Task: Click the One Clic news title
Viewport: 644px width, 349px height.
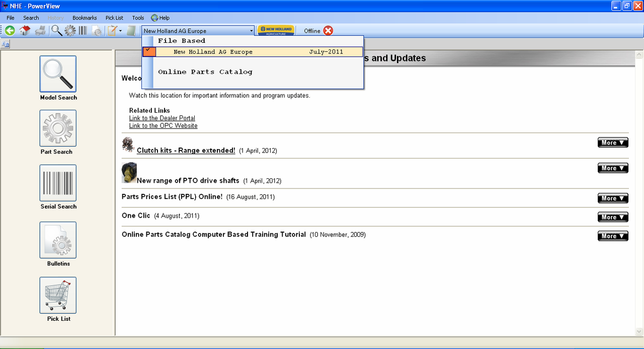Action: point(136,216)
